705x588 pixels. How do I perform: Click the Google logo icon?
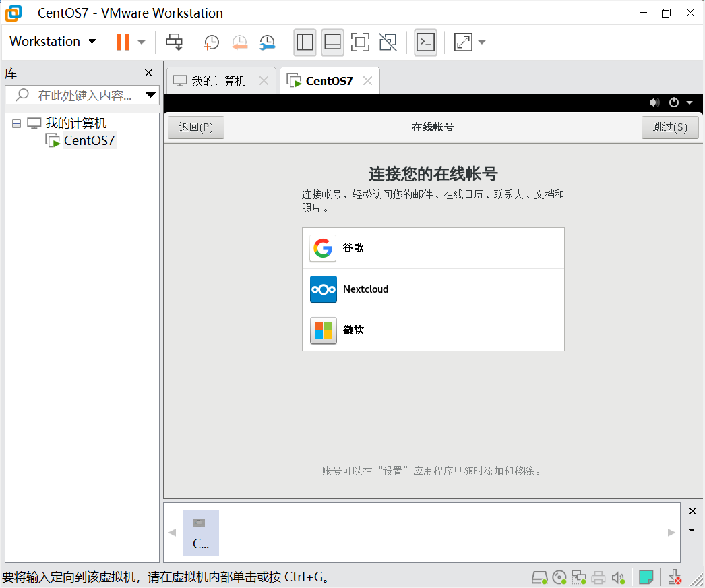coord(323,248)
